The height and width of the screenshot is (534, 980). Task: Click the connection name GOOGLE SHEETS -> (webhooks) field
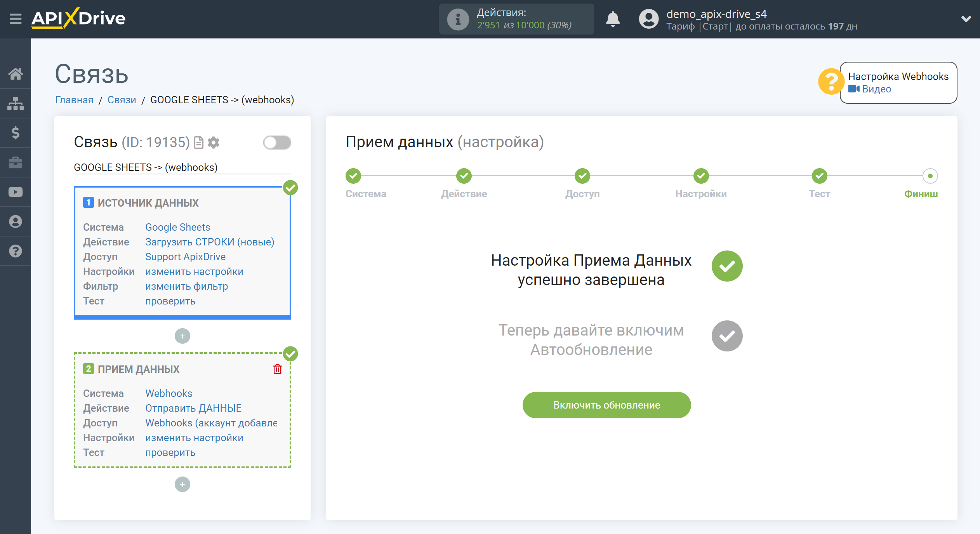(182, 167)
